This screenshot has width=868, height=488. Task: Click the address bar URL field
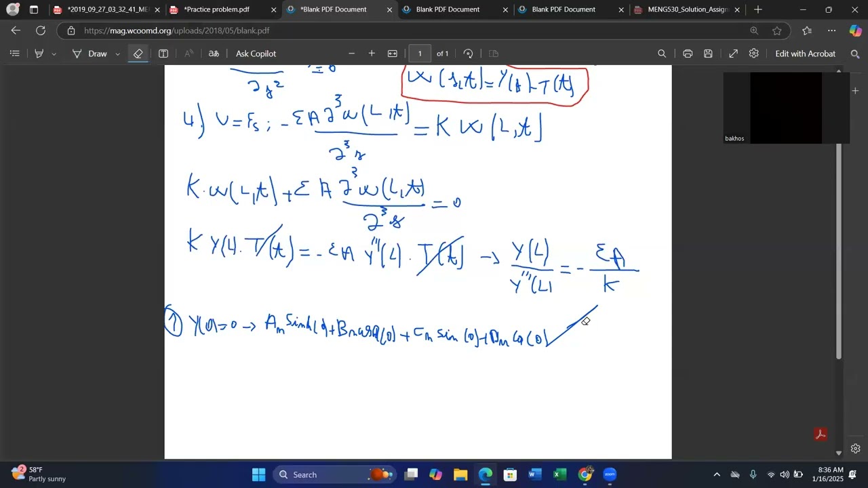click(x=407, y=30)
